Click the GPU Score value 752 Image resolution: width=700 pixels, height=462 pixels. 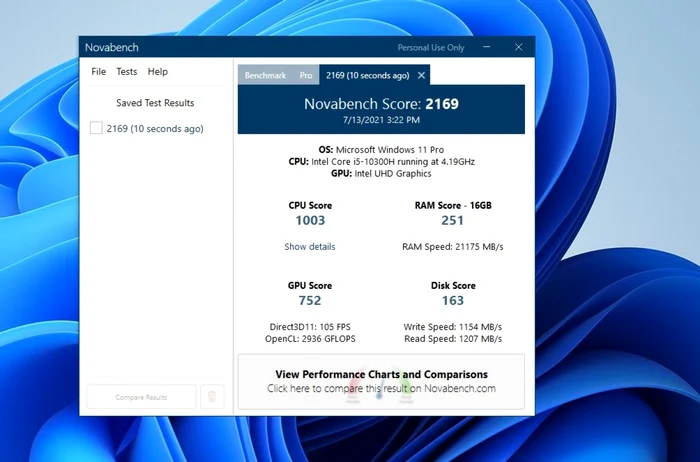[310, 300]
